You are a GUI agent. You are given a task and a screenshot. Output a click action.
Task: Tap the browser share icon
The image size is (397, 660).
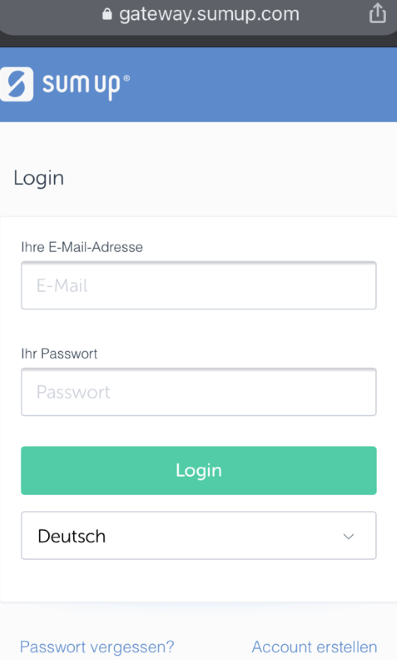click(x=377, y=13)
